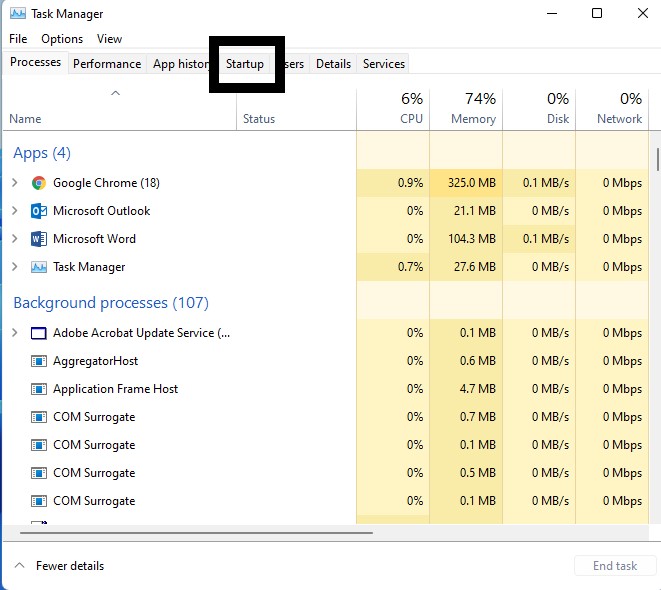661x590 pixels.
Task: Expand the Adobe Acrobat Update Service row
Action: [15, 333]
